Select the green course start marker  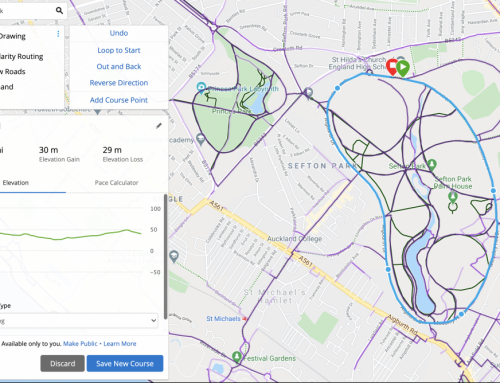403,68
